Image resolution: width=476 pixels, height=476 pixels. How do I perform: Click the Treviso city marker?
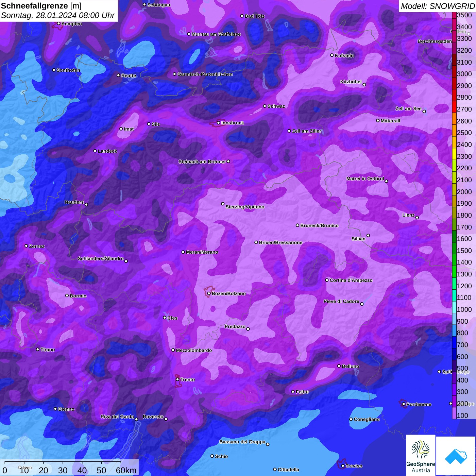343,466
